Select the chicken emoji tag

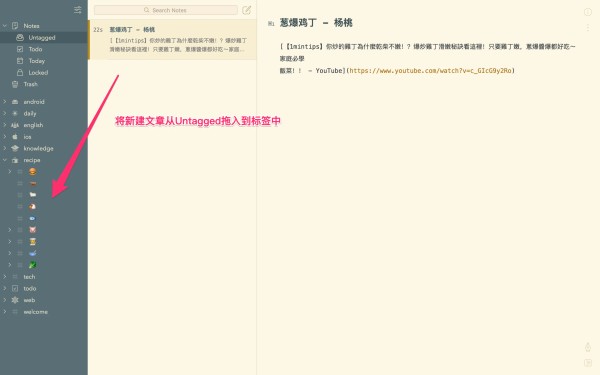(x=33, y=207)
